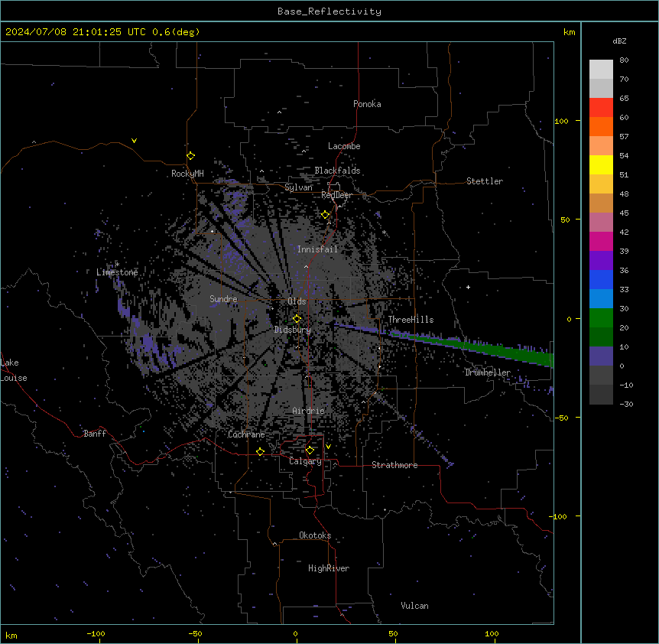Select the light gray 70-80 dBZ legend swatch

pyautogui.click(x=601, y=70)
